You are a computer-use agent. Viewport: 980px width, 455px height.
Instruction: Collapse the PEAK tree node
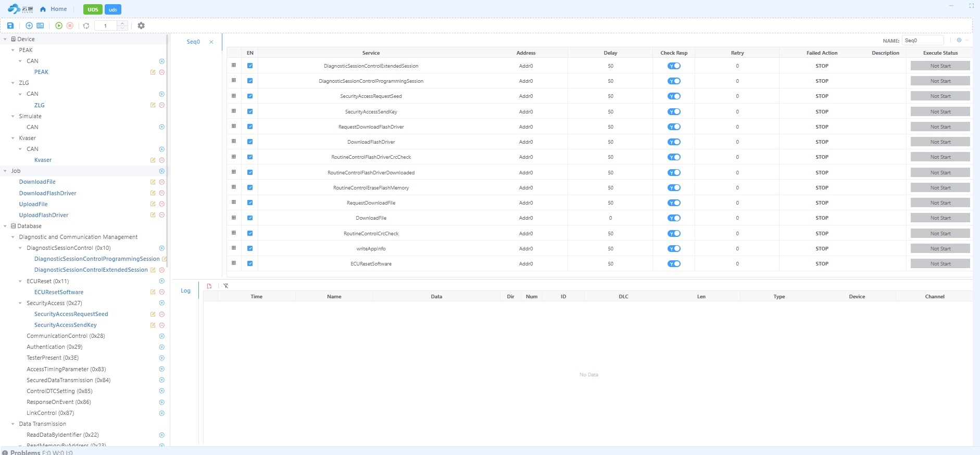pyautogui.click(x=13, y=50)
